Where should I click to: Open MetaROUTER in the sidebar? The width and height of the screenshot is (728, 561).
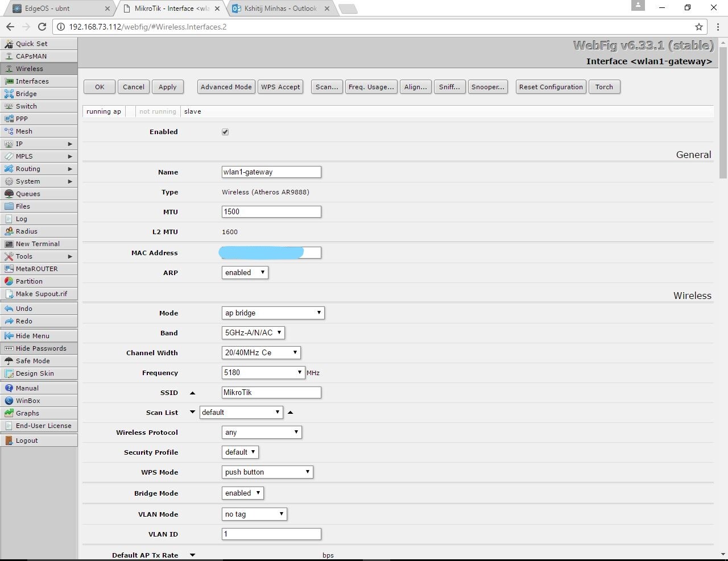point(39,269)
